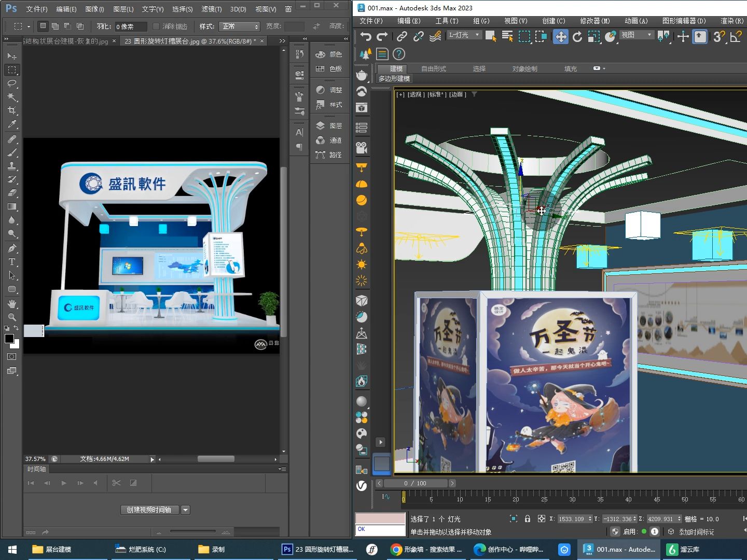This screenshot has width=747, height=560.
Task: Advance to next frame in 3ds Max time slider
Action: point(452,483)
